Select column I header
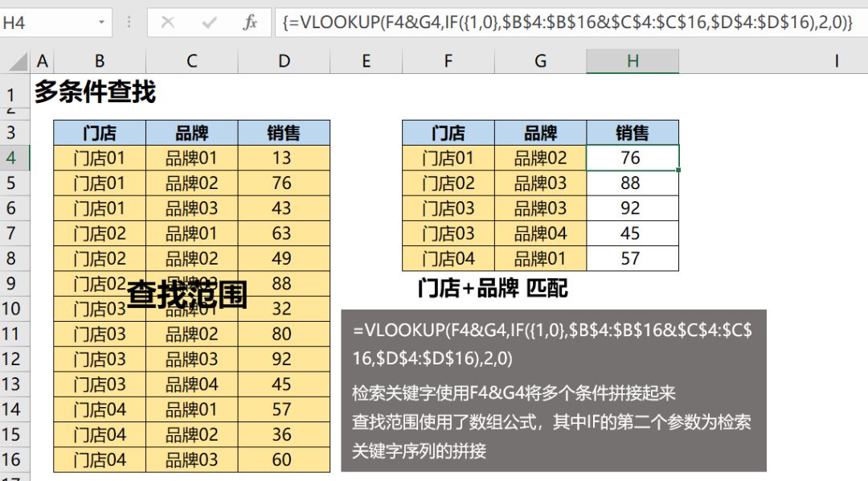This screenshot has height=481, width=868. point(837,61)
